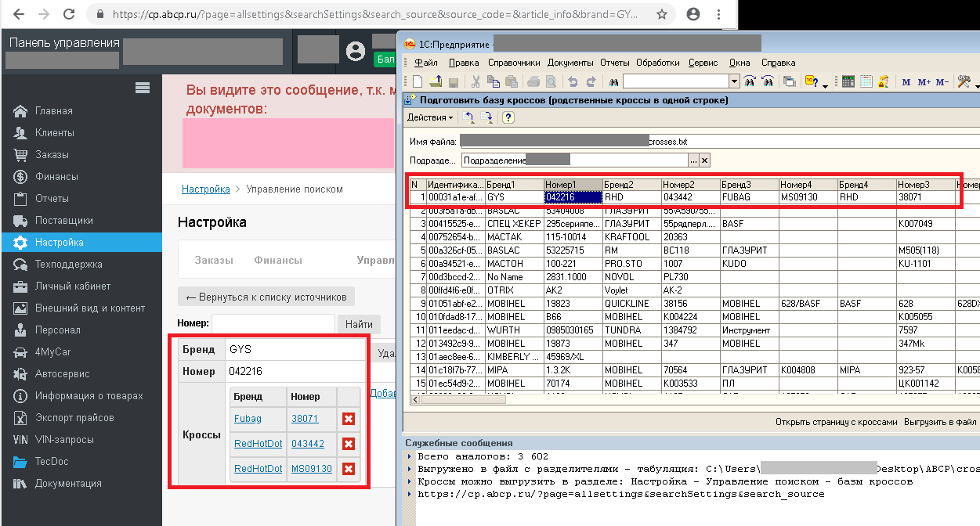This screenshot has height=526, width=980.
Task: Bookmark this page with the star icon
Action: point(662,14)
